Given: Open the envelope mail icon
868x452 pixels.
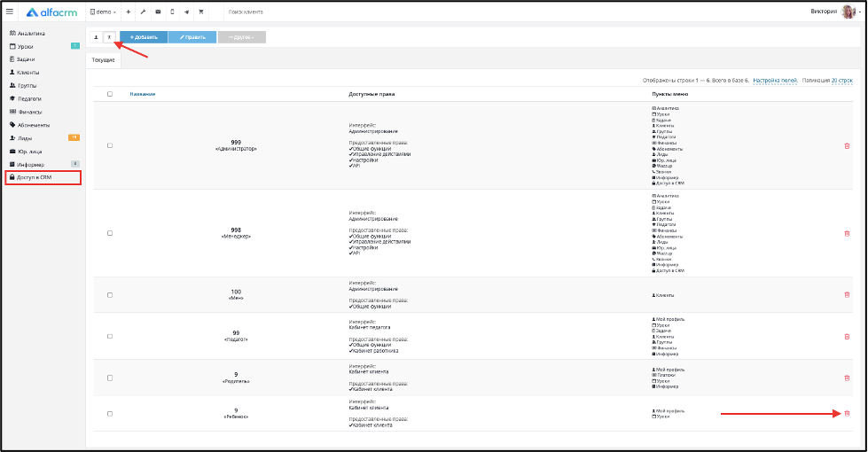Looking at the screenshot, I should [158, 12].
